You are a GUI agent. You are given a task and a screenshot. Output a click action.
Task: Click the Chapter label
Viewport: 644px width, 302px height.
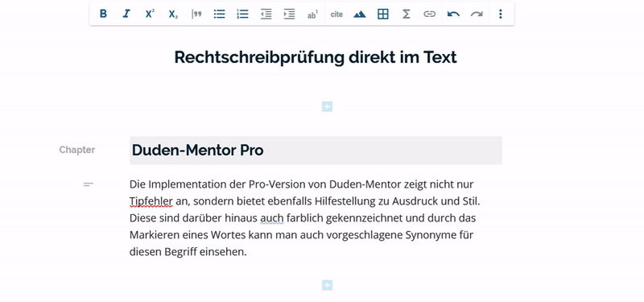tap(76, 150)
